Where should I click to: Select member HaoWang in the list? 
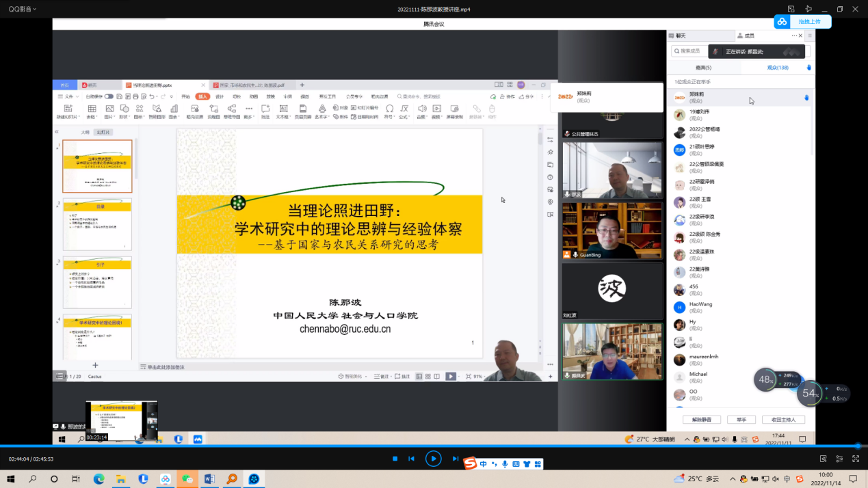tap(739, 308)
